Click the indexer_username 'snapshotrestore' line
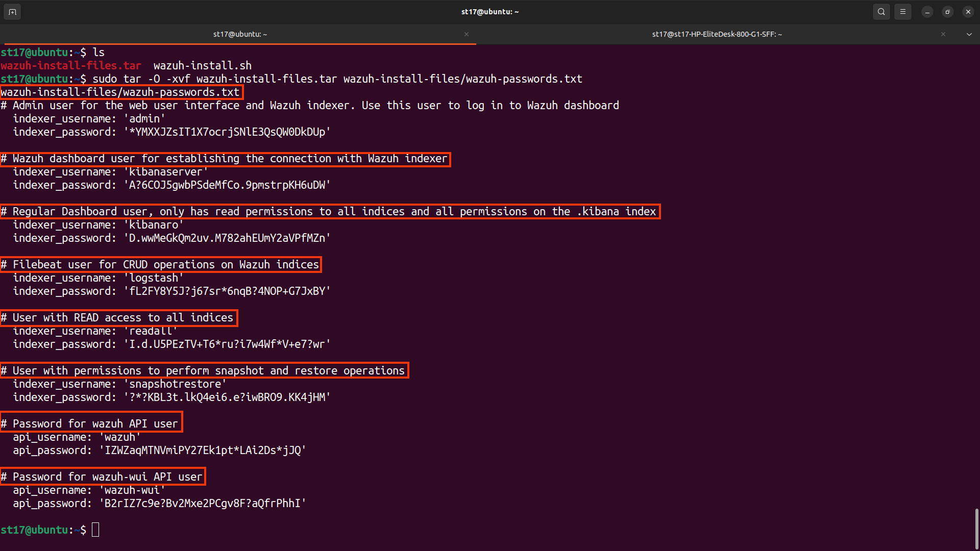The width and height of the screenshot is (980, 551). pyautogui.click(x=120, y=384)
